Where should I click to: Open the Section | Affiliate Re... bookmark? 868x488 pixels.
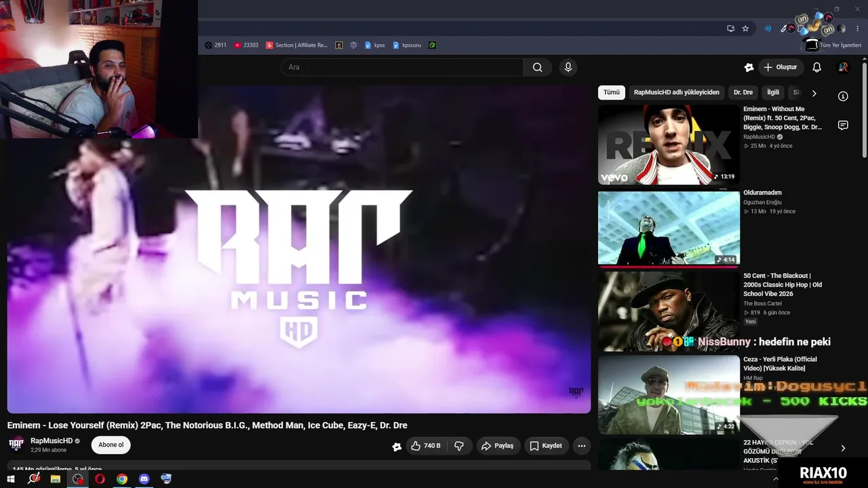[x=296, y=45]
